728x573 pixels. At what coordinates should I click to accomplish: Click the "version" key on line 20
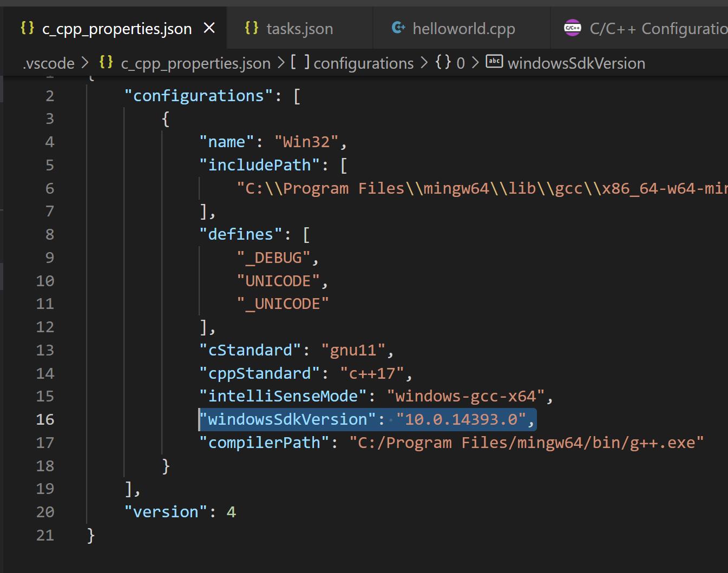[x=166, y=512]
